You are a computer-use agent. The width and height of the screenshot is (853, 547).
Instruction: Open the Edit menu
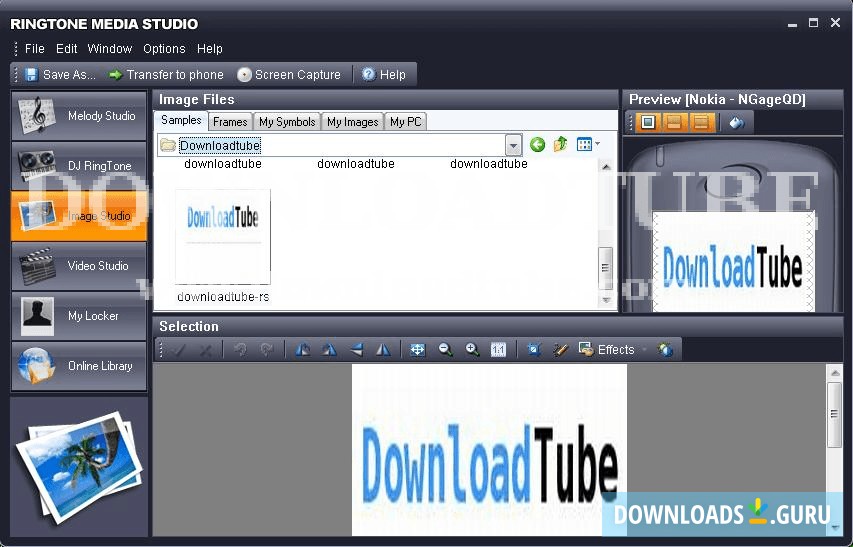click(66, 49)
